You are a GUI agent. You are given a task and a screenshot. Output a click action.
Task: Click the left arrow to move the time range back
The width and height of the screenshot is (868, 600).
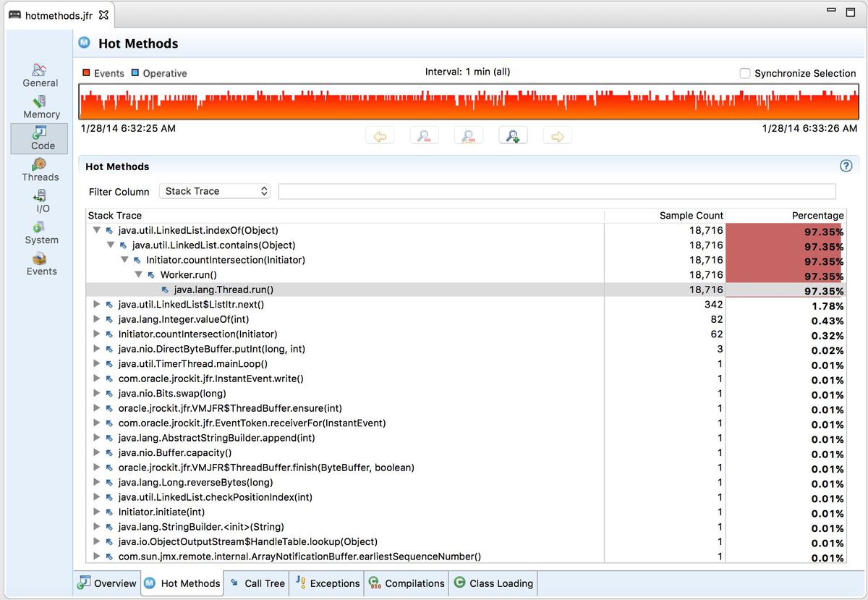380,135
